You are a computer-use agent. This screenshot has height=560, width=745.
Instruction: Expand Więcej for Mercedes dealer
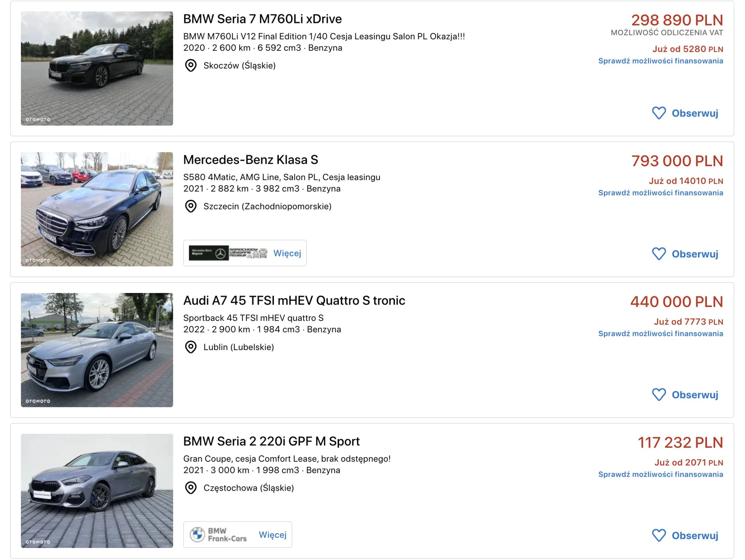click(x=287, y=253)
